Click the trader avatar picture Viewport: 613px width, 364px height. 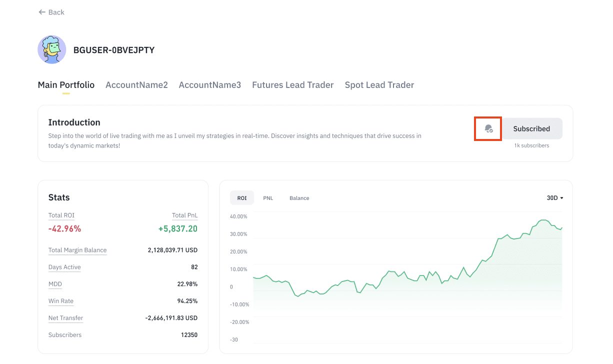pyautogui.click(x=52, y=49)
